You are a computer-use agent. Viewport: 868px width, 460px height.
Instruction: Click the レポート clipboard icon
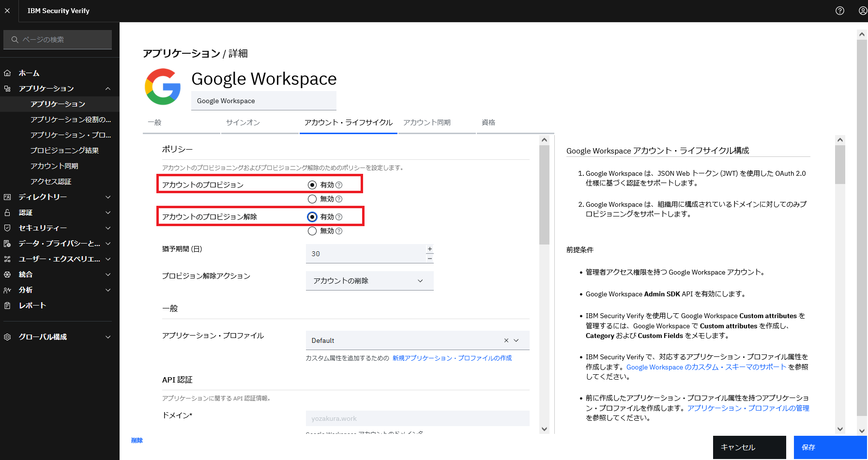(7, 306)
